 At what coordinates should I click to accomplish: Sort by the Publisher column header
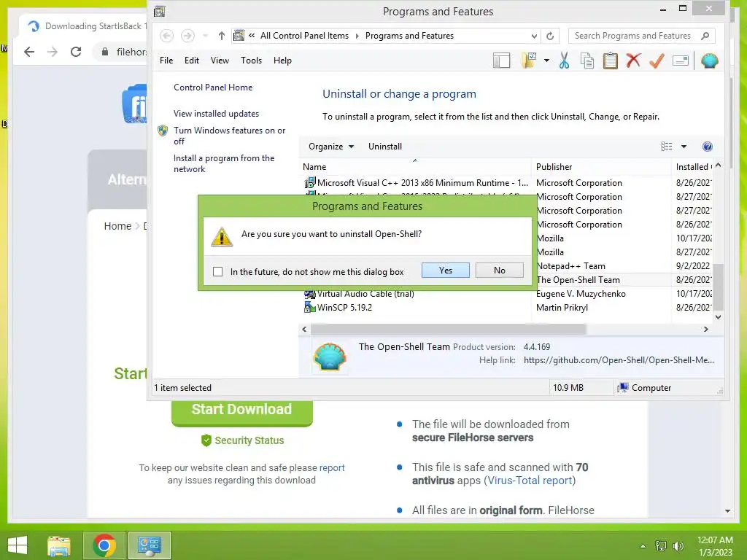[601, 167]
